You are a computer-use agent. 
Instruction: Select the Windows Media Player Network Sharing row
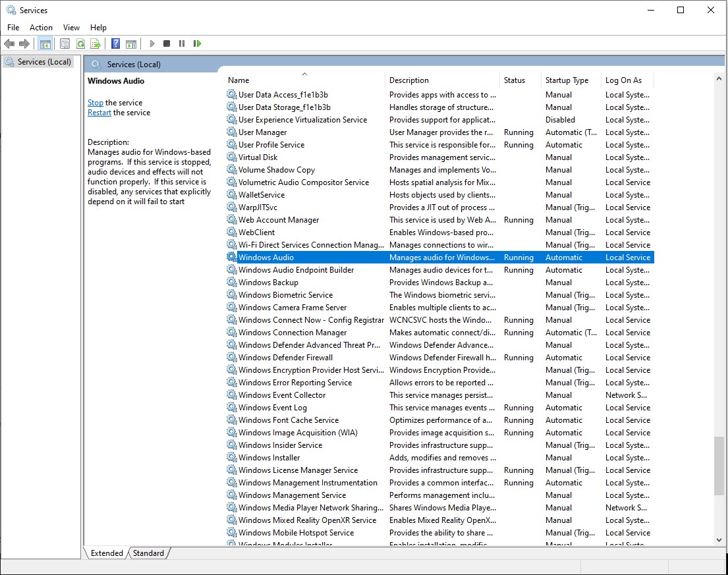tap(440, 508)
